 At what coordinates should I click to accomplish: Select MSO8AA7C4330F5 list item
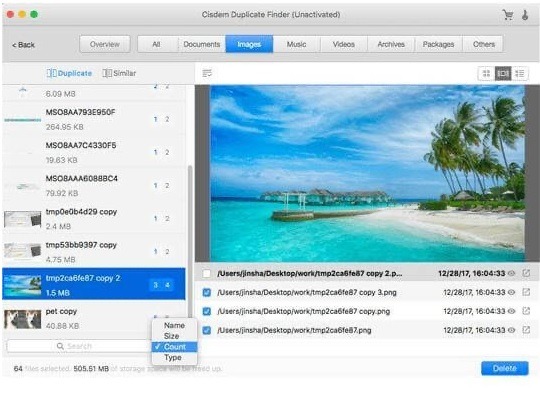click(x=94, y=152)
